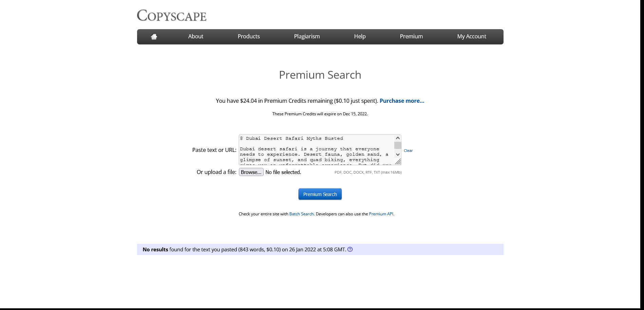This screenshot has width=644, height=310.
Task: Click the '$24.04 in Premium Credits remaining' text
Action: point(286,101)
